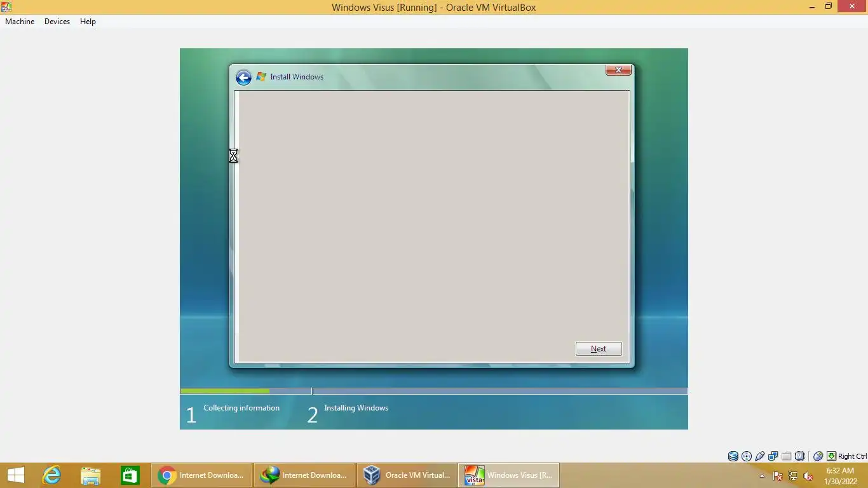Viewport: 868px width, 488px height.
Task: Click the USB devices indicator icon
Action: (x=760, y=456)
